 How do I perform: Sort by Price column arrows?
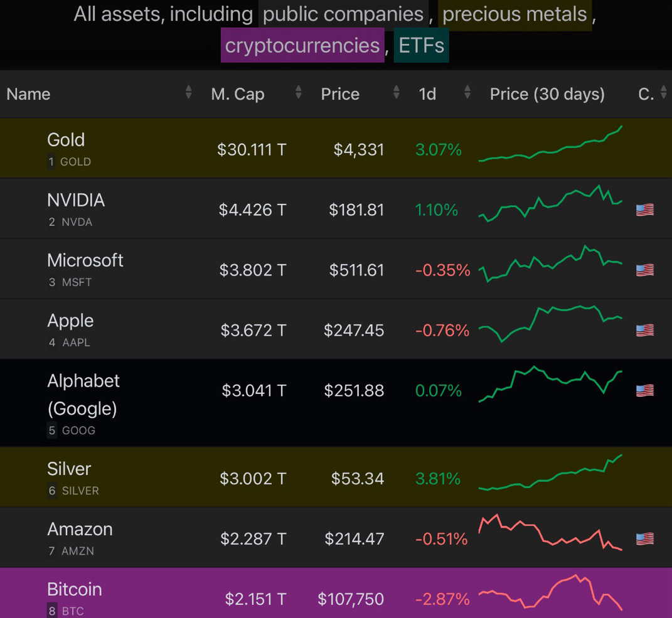tap(396, 93)
